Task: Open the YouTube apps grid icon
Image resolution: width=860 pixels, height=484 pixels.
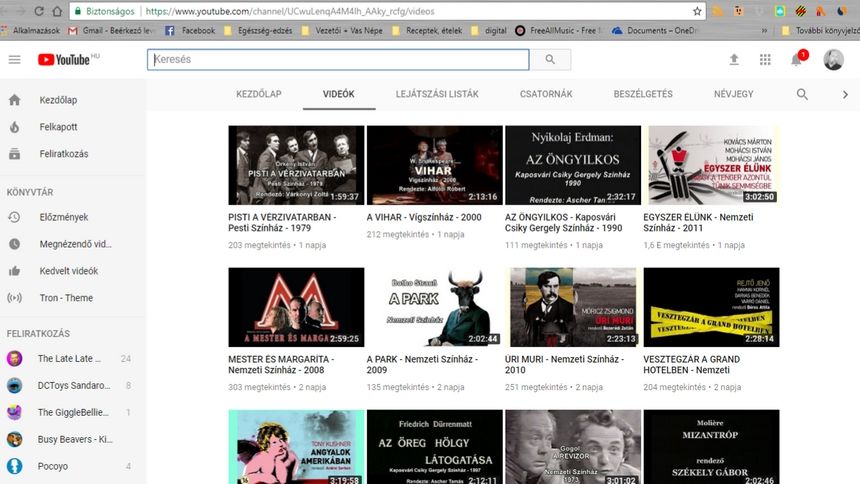Action: tap(765, 60)
